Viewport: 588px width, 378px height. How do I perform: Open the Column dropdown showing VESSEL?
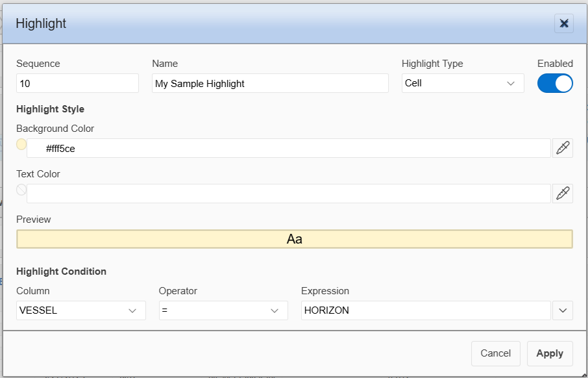click(x=81, y=310)
